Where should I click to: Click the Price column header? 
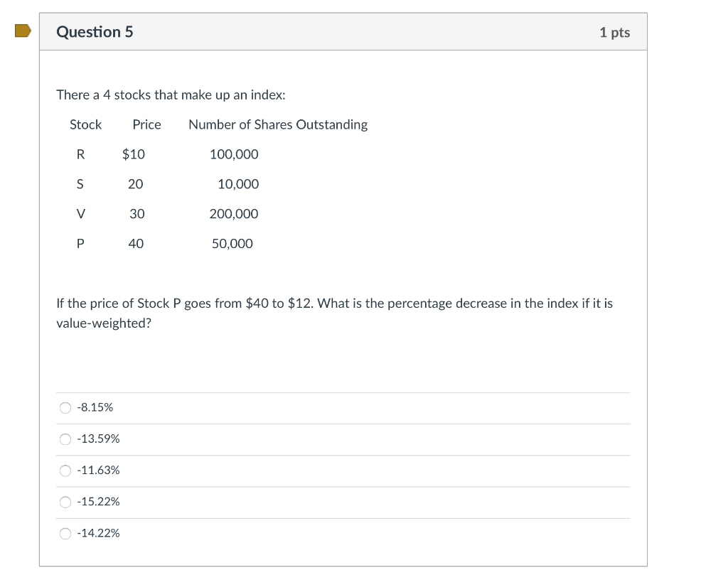coord(146,124)
